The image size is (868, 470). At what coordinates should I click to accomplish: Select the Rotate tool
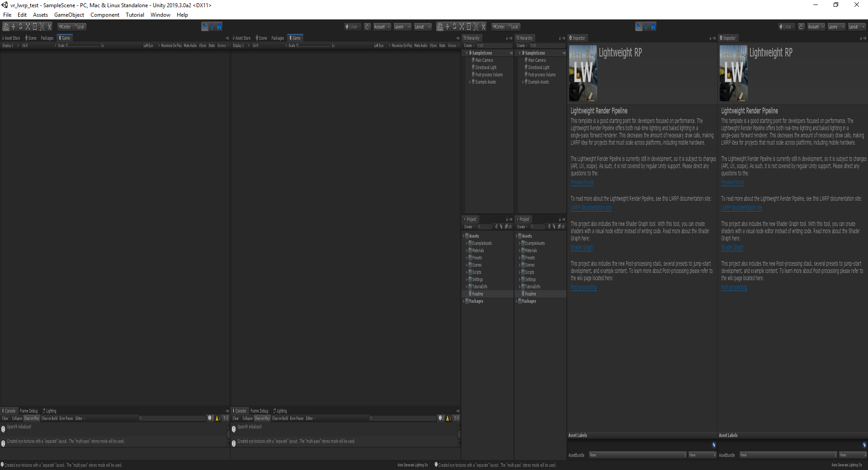tap(20, 27)
